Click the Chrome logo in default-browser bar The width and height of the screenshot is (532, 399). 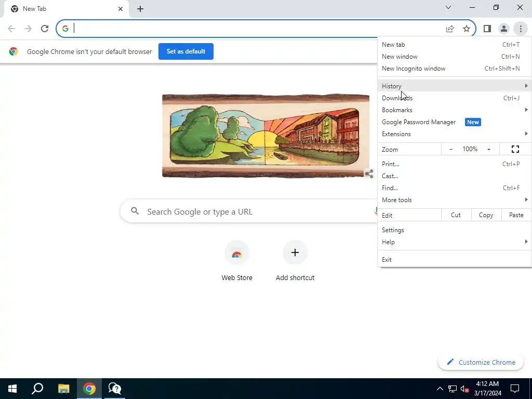click(x=14, y=51)
